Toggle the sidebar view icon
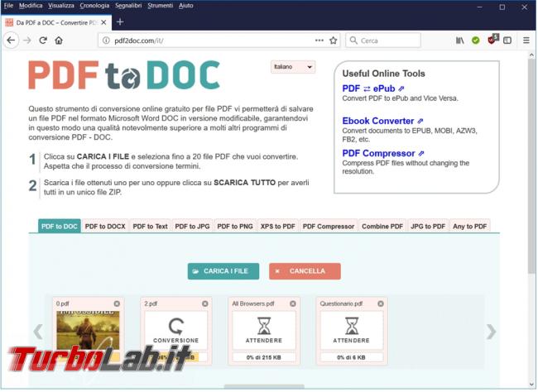 507,41
